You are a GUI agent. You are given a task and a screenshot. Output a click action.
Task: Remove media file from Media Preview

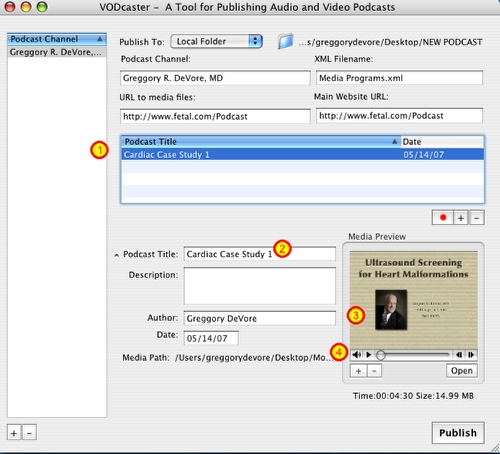point(374,371)
